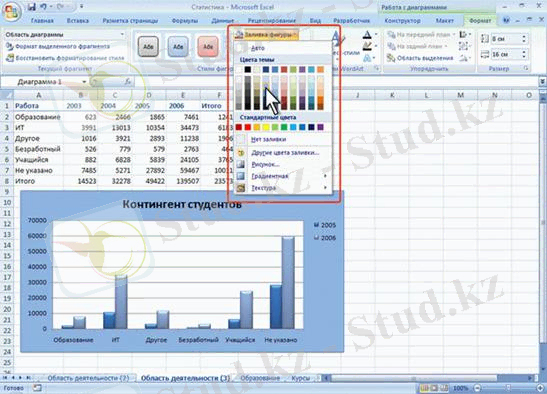Click the Область выделения icon
This screenshot has height=394, width=547.
[391, 58]
